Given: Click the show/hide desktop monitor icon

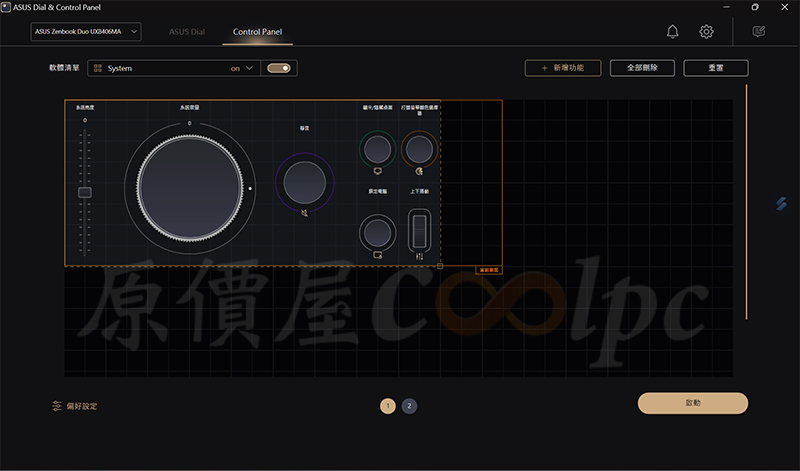Looking at the screenshot, I should (377, 172).
